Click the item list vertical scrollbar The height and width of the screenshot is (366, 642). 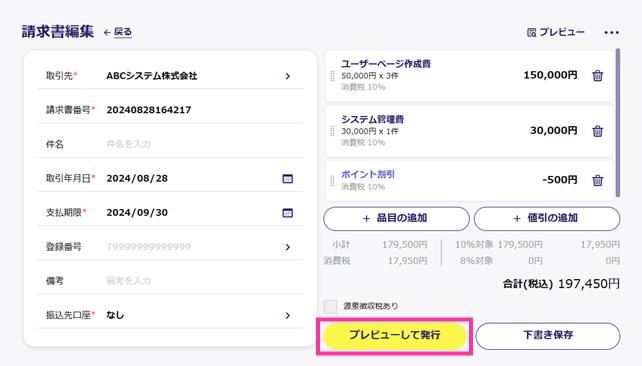pyautogui.click(x=618, y=123)
